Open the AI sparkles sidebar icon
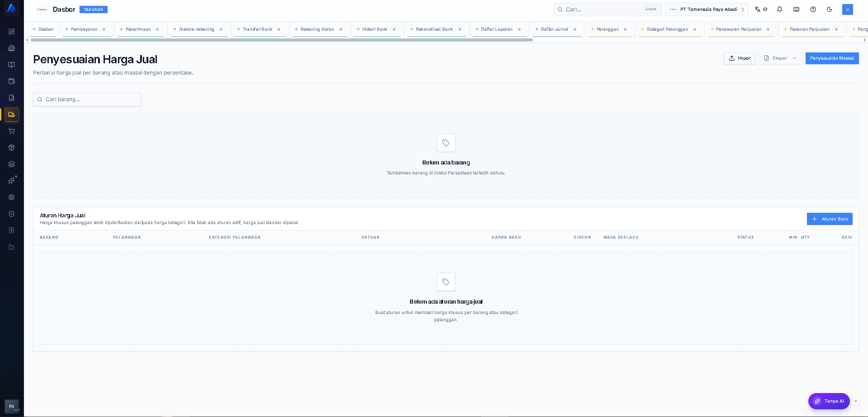868x417 pixels. point(12,181)
